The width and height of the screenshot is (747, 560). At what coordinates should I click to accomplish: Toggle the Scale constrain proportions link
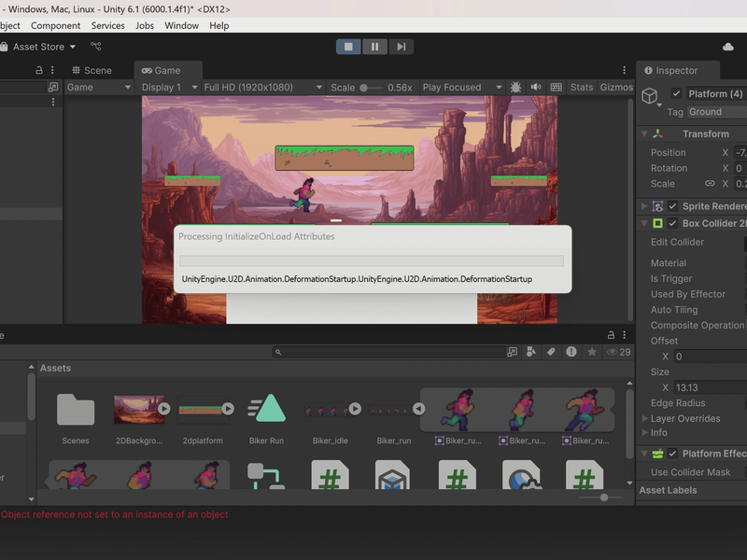pos(710,183)
